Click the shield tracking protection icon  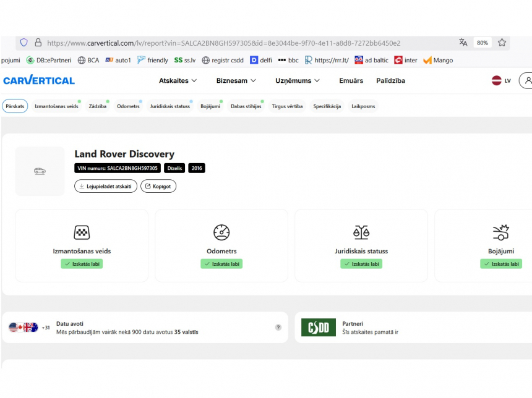tap(24, 43)
